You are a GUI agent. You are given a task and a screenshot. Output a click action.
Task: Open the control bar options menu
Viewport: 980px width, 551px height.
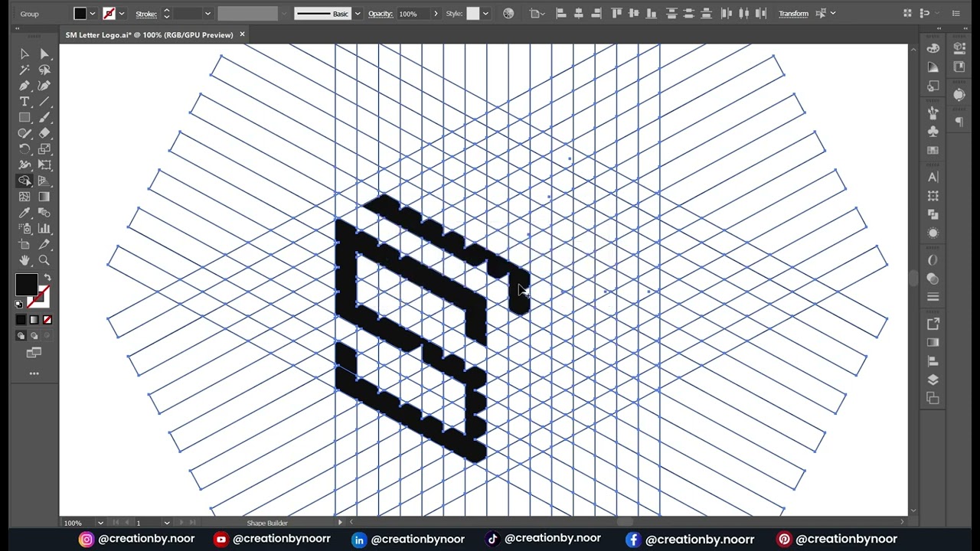[x=955, y=14]
